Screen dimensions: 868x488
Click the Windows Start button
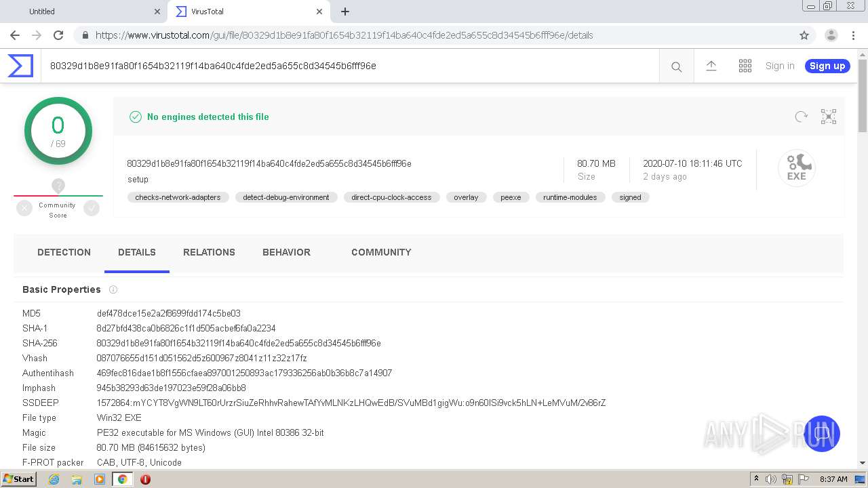tap(19, 479)
